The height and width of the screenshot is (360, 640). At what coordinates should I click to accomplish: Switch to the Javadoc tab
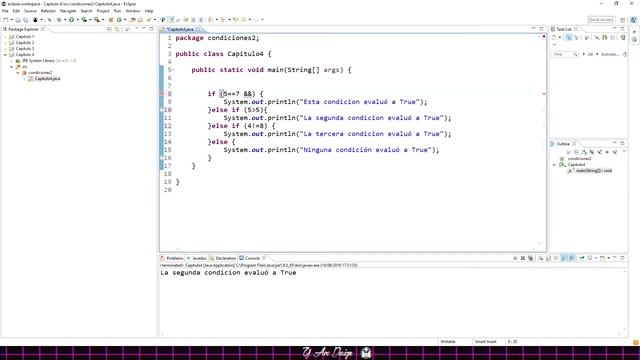pyautogui.click(x=197, y=258)
